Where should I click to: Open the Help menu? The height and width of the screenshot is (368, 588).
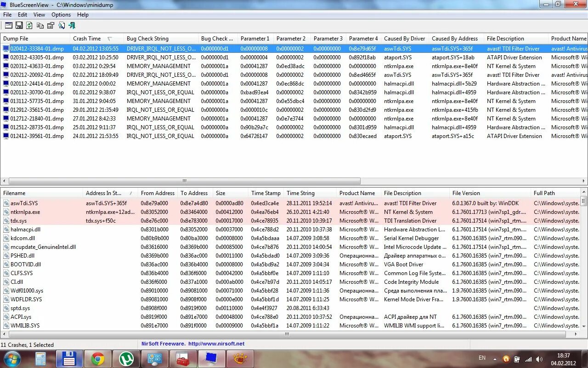(x=83, y=15)
